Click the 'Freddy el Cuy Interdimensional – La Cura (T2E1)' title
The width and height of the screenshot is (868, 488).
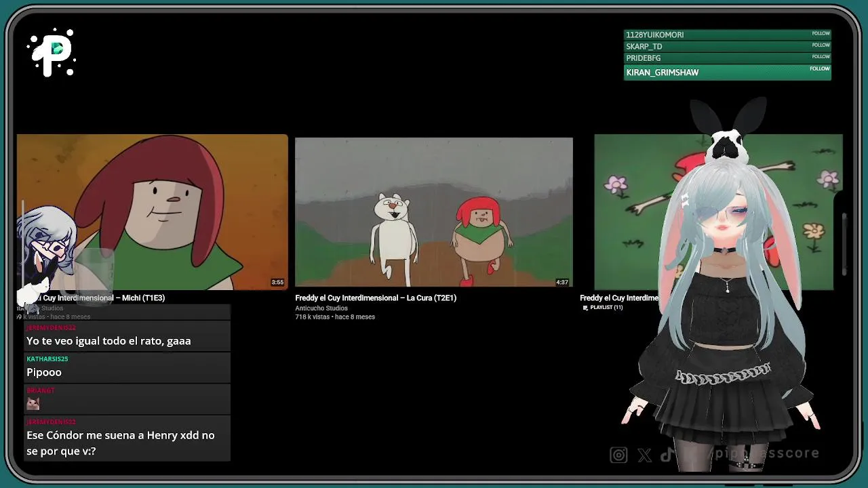click(x=376, y=298)
